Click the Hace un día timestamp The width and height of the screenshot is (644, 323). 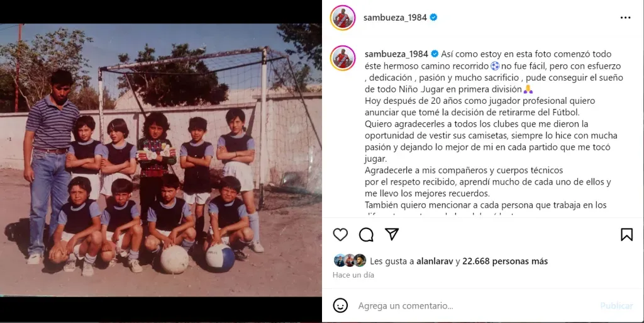pyautogui.click(x=353, y=275)
